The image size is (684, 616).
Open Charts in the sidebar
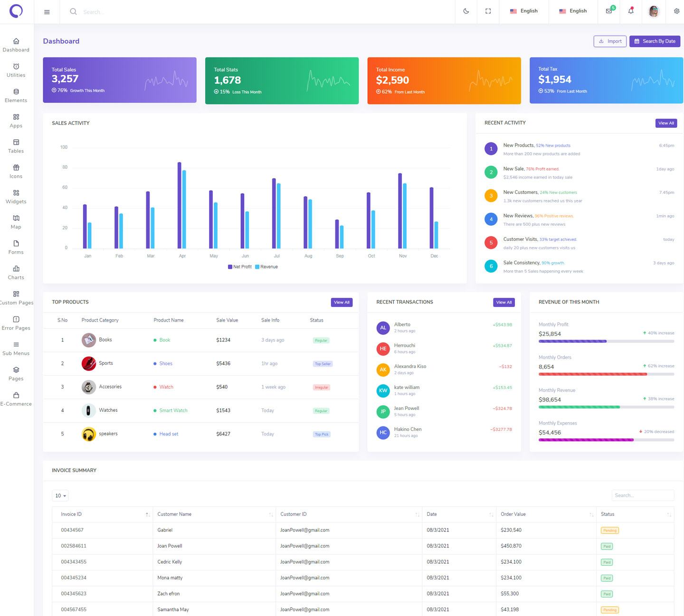[16, 273]
